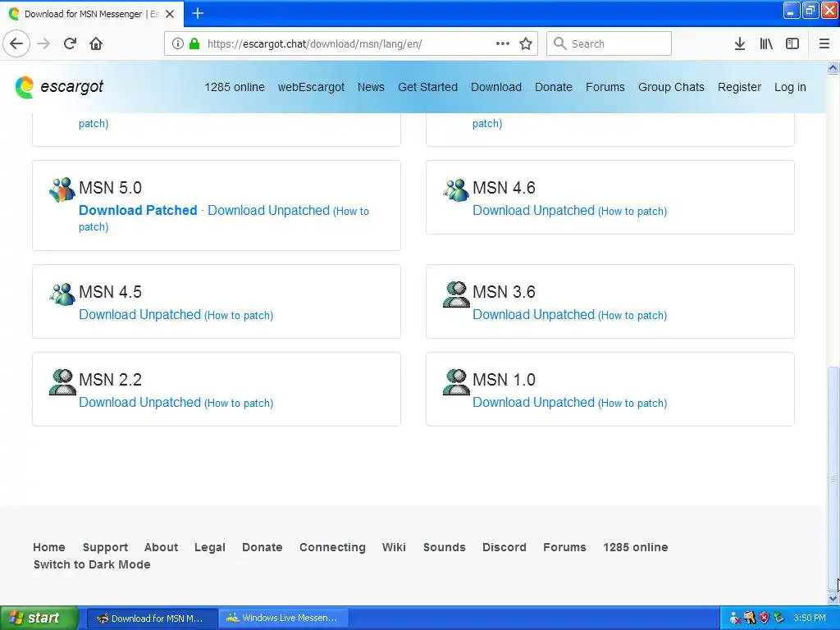
Task: Open the footer Support link
Action: (105, 547)
